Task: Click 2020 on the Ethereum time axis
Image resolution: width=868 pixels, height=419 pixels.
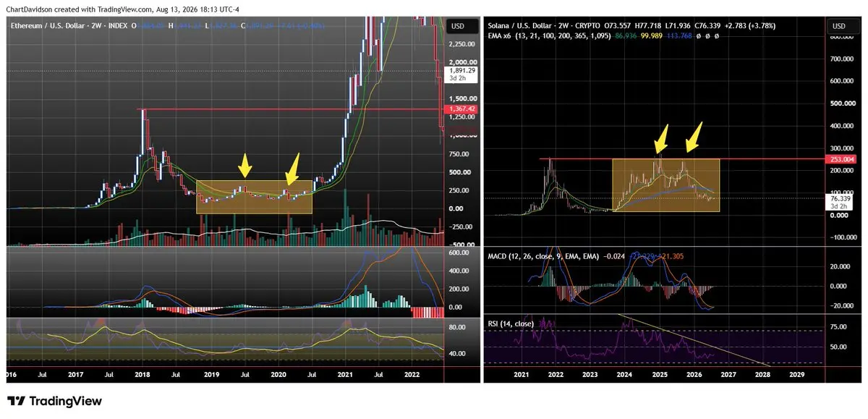Action: [x=278, y=375]
